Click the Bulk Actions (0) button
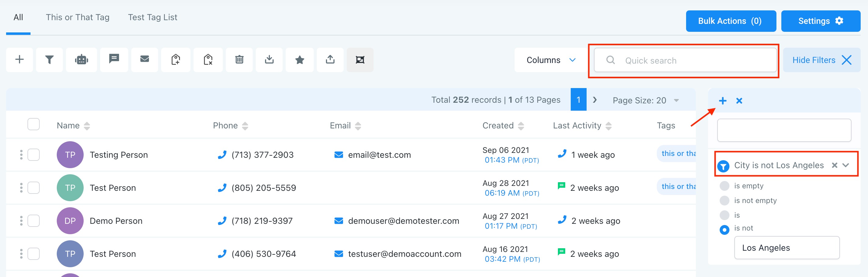Image resolution: width=868 pixels, height=277 pixels. 731,21
